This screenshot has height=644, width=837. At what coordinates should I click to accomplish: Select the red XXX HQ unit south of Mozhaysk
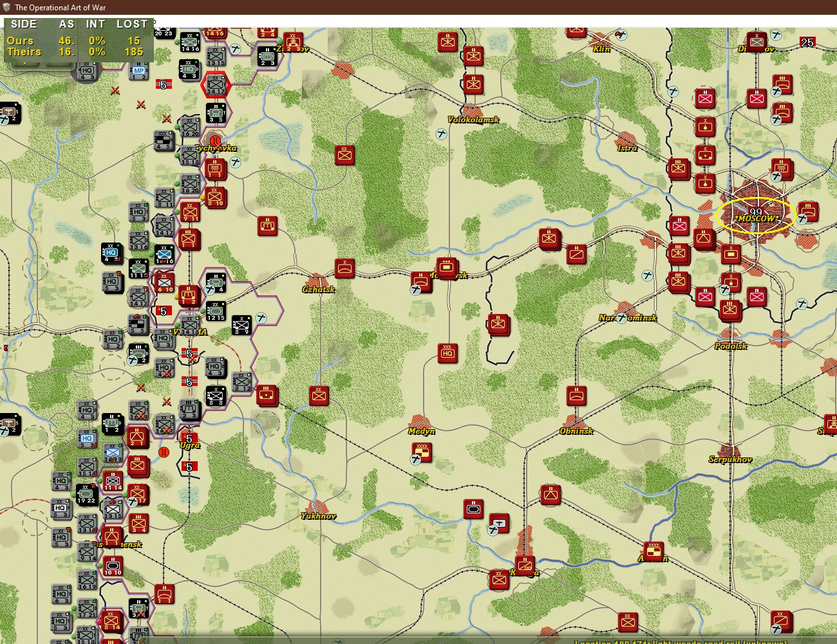click(447, 353)
